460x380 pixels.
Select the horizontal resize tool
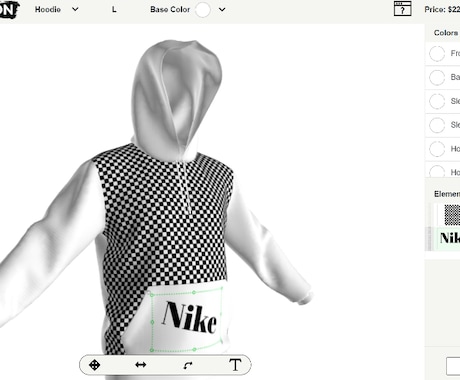[x=141, y=365]
